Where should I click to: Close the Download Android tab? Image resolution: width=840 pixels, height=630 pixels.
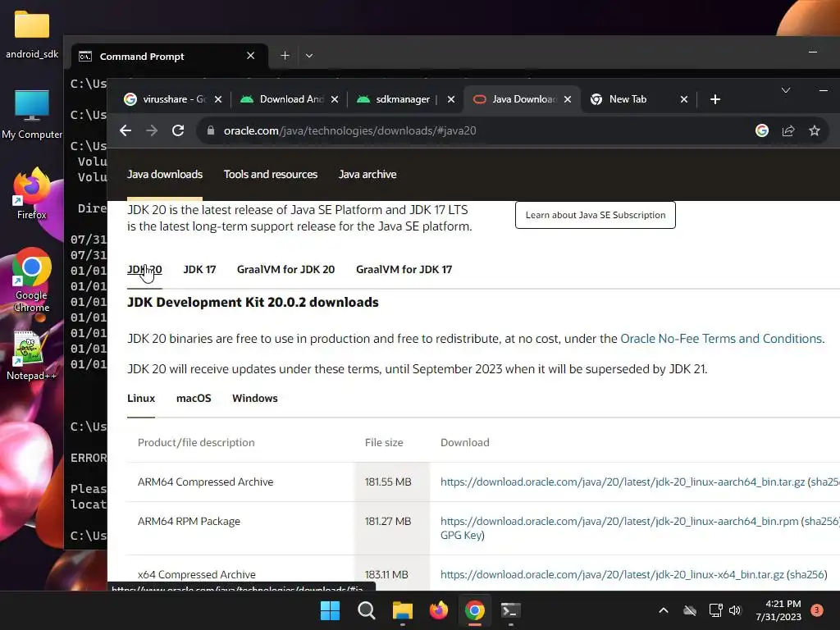tap(335, 99)
